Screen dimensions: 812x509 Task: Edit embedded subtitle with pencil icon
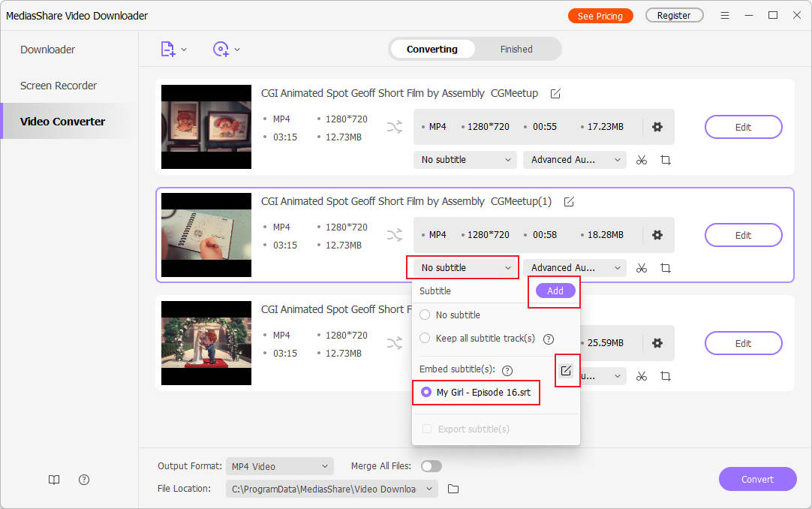tap(566, 370)
